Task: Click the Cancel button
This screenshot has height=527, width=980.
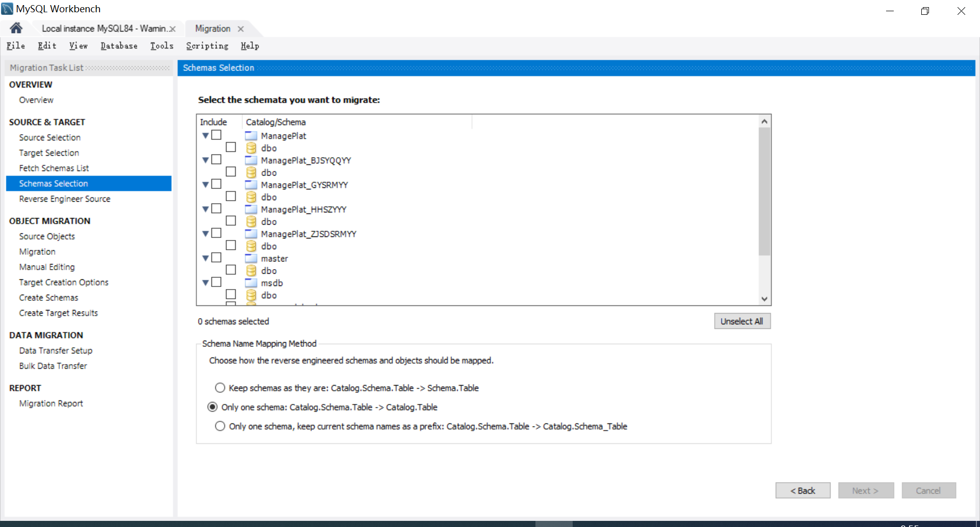Action: click(928, 491)
